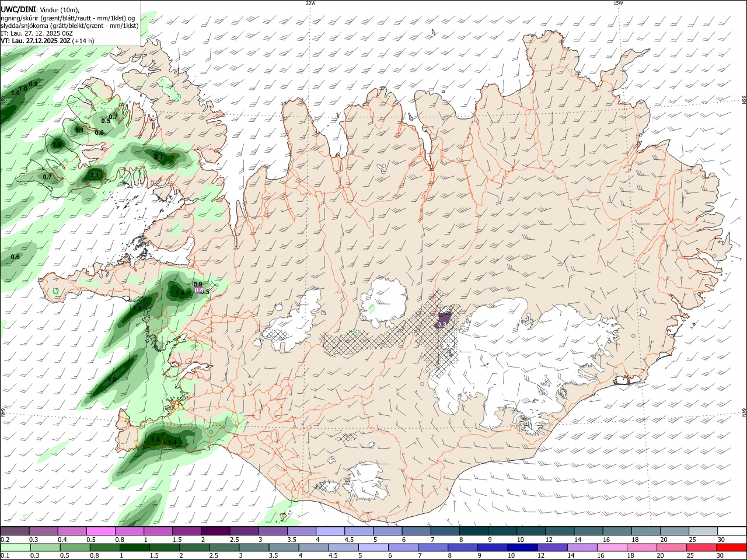Choose the dark purple top-row swatch labeled 2
747x560 pixels.
(215, 531)
